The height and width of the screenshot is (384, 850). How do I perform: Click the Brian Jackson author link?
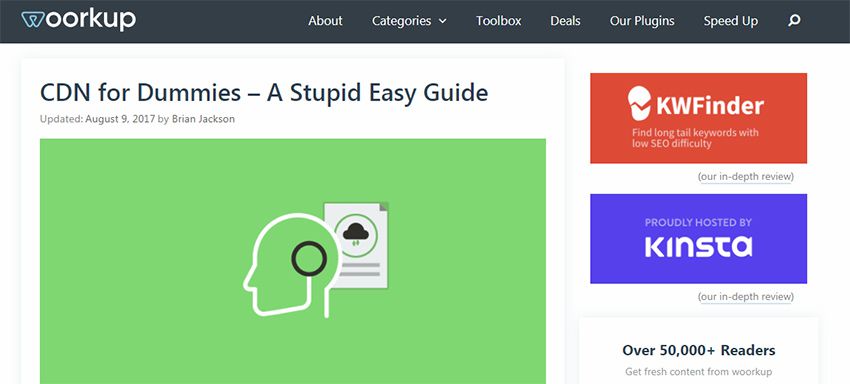(203, 119)
